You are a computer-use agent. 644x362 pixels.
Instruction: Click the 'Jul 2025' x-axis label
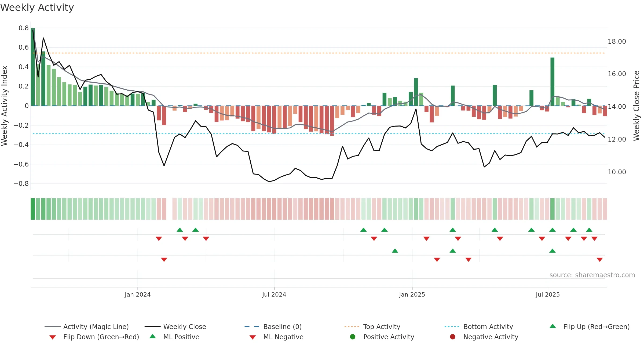click(x=548, y=295)
